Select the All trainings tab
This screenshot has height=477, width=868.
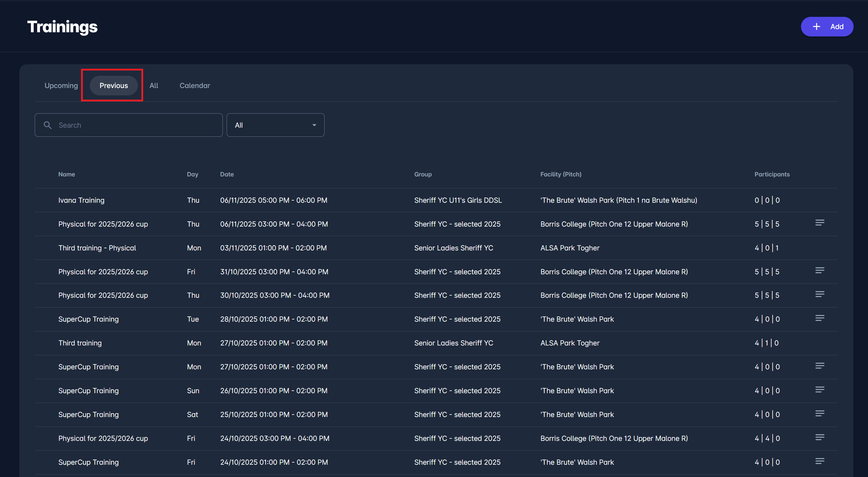point(154,86)
